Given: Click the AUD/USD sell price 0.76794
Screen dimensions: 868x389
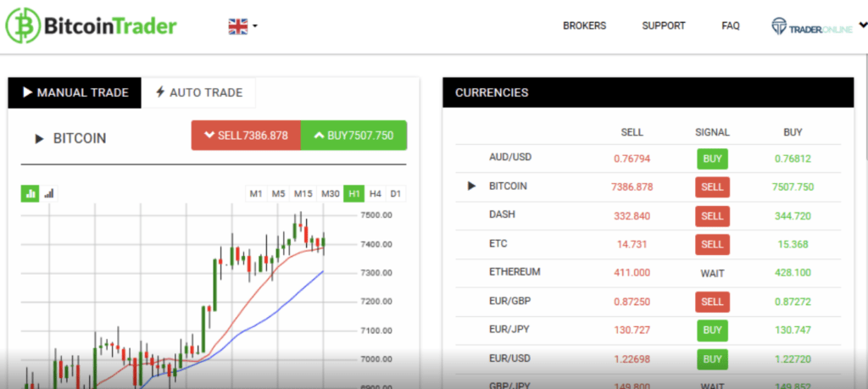Looking at the screenshot, I should click(x=632, y=159).
